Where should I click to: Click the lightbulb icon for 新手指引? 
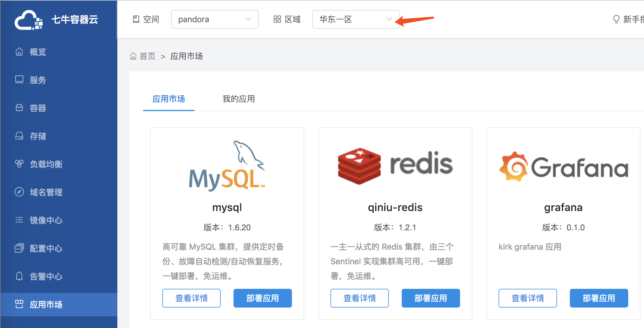tap(616, 19)
